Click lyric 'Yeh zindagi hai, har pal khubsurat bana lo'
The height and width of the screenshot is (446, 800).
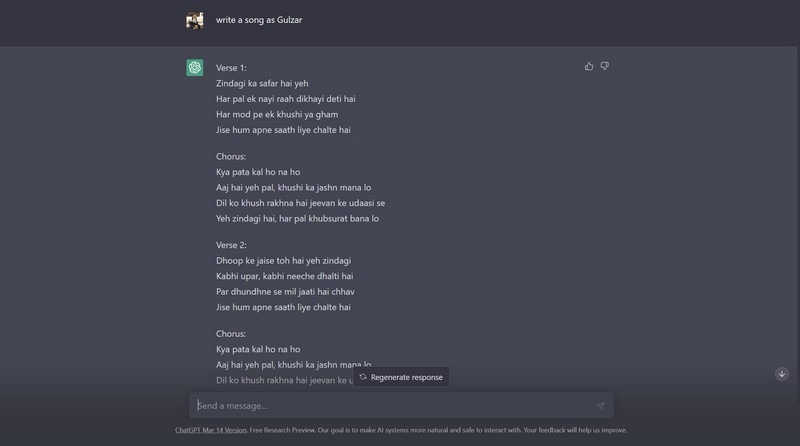pyautogui.click(x=297, y=219)
